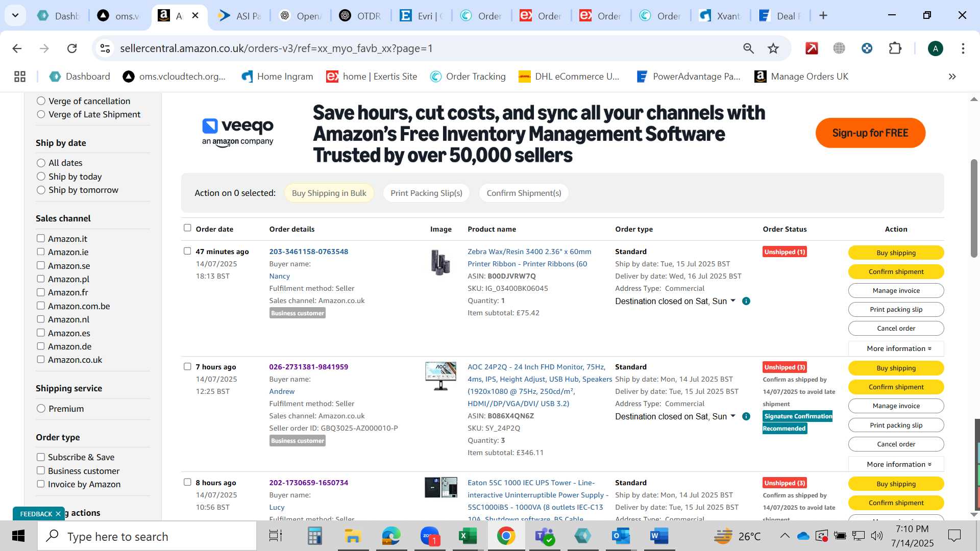Bookmark this page with the star icon
The height and width of the screenshot is (551, 980).
point(773,48)
